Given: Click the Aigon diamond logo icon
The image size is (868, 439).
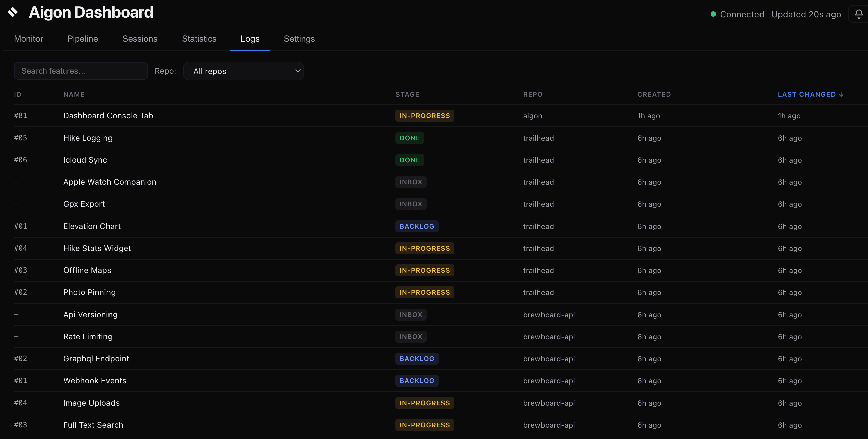Looking at the screenshot, I should 13,12.
